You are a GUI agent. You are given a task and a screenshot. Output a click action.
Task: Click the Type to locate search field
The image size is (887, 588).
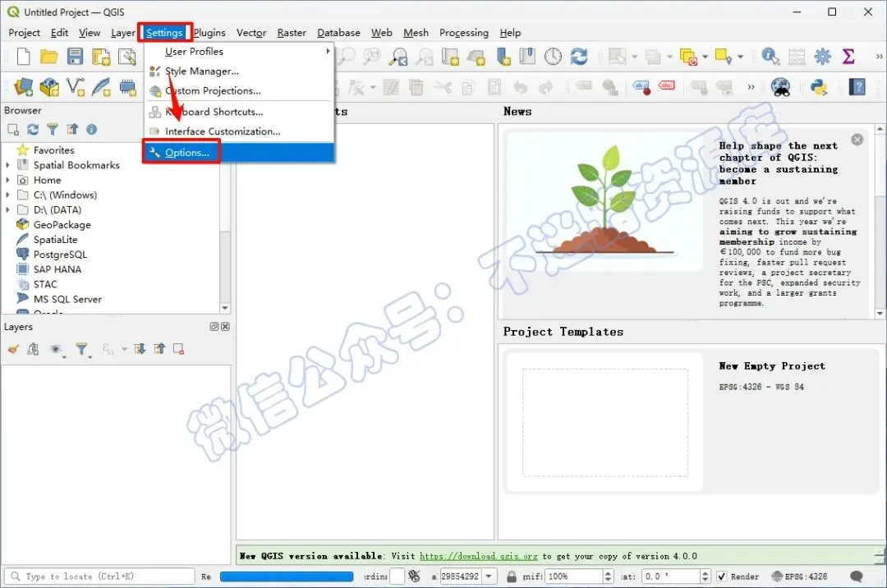(99, 577)
